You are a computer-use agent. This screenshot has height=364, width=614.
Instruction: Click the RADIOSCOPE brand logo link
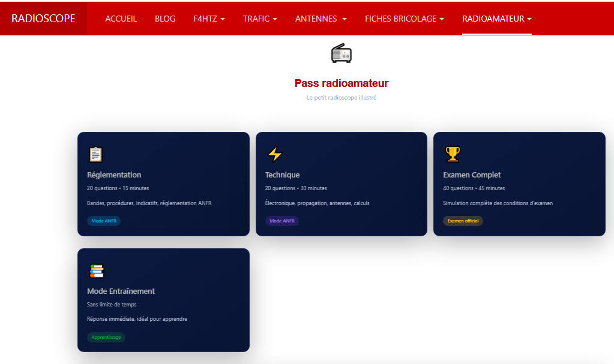click(43, 19)
